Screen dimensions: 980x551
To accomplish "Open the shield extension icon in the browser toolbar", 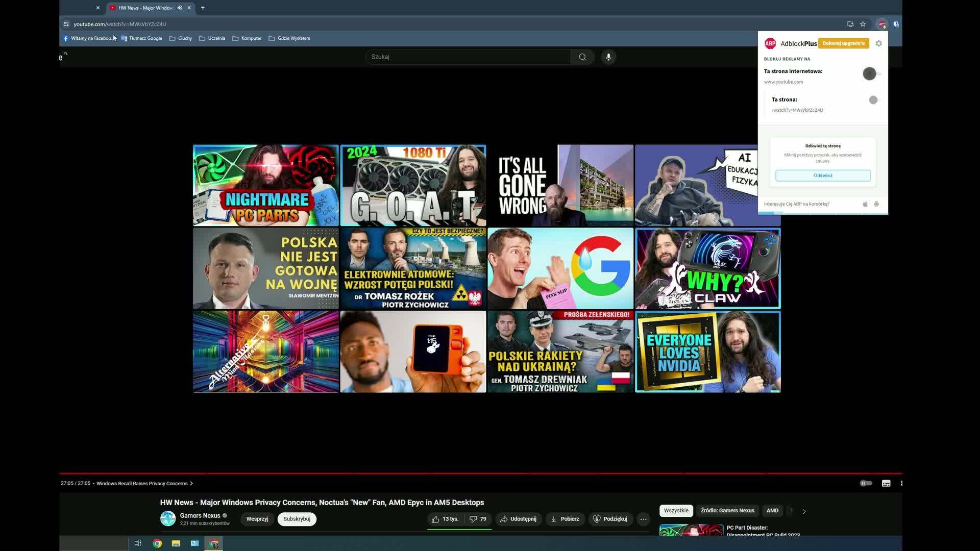I will pos(896,24).
